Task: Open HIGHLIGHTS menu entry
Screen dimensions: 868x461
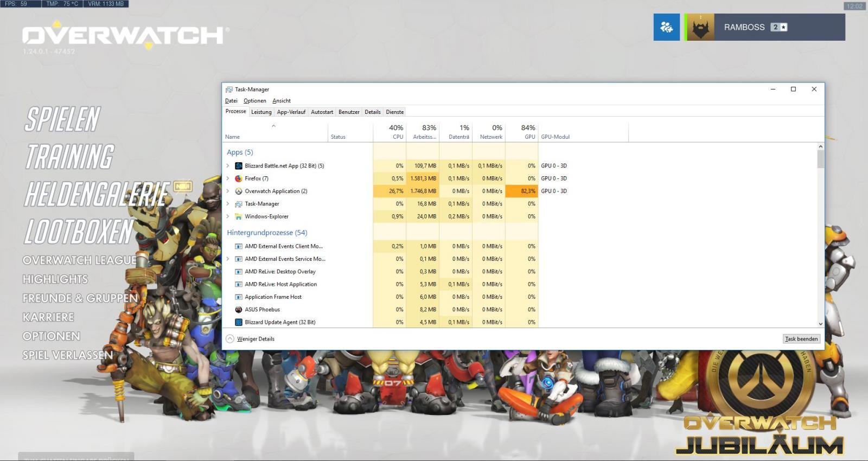Action: (x=55, y=279)
